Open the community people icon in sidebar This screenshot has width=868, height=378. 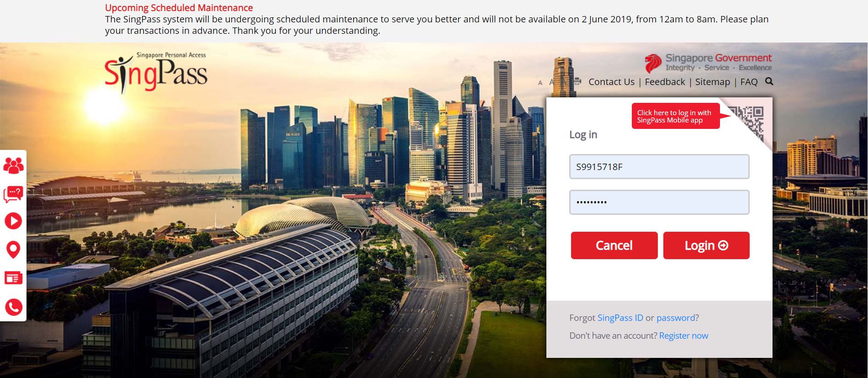(13, 165)
